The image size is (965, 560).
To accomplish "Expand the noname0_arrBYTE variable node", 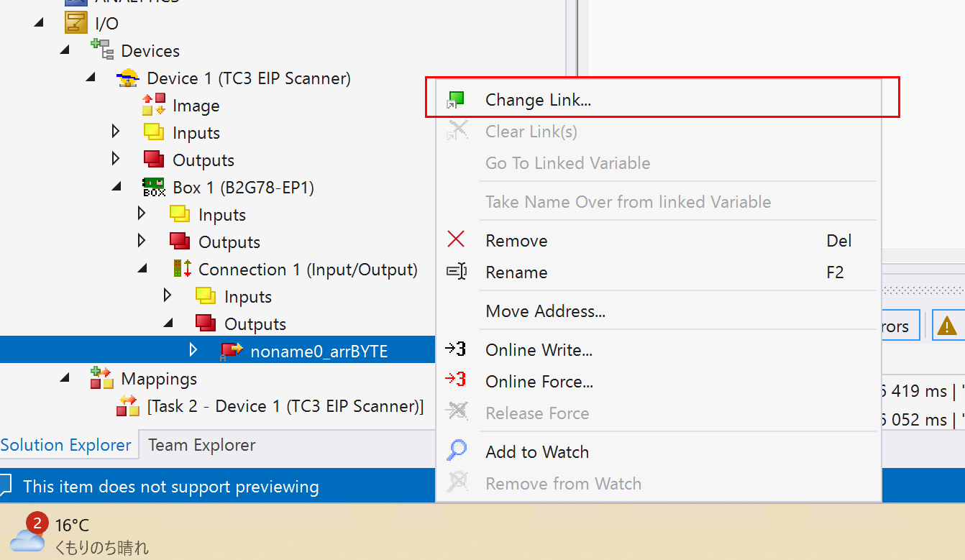I will tap(192, 350).
